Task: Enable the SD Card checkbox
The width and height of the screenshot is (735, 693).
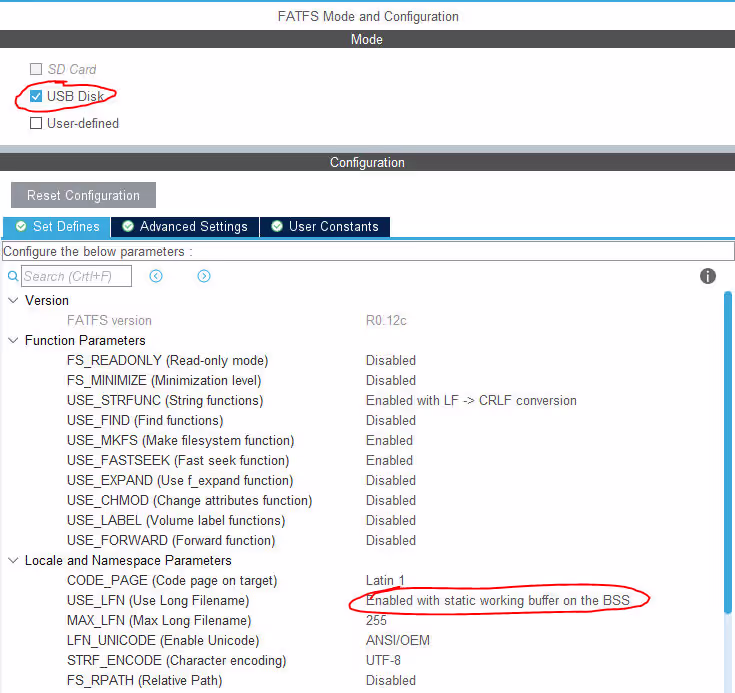Action: tap(36, 69)
